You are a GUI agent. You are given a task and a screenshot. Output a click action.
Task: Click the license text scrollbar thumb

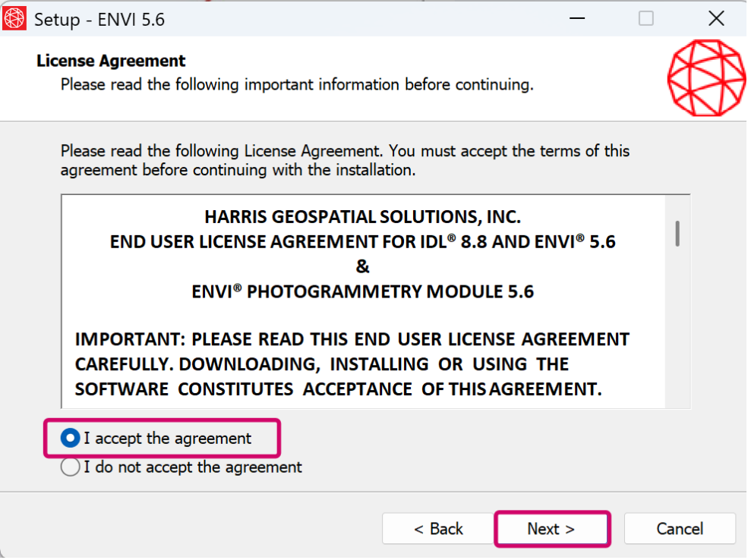pos(677,234)
